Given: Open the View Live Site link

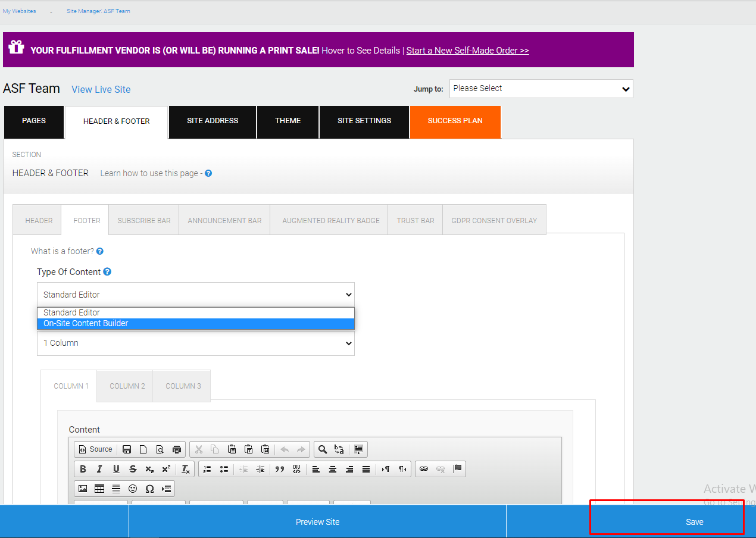Looking at the screenshot, I should 101,89.
